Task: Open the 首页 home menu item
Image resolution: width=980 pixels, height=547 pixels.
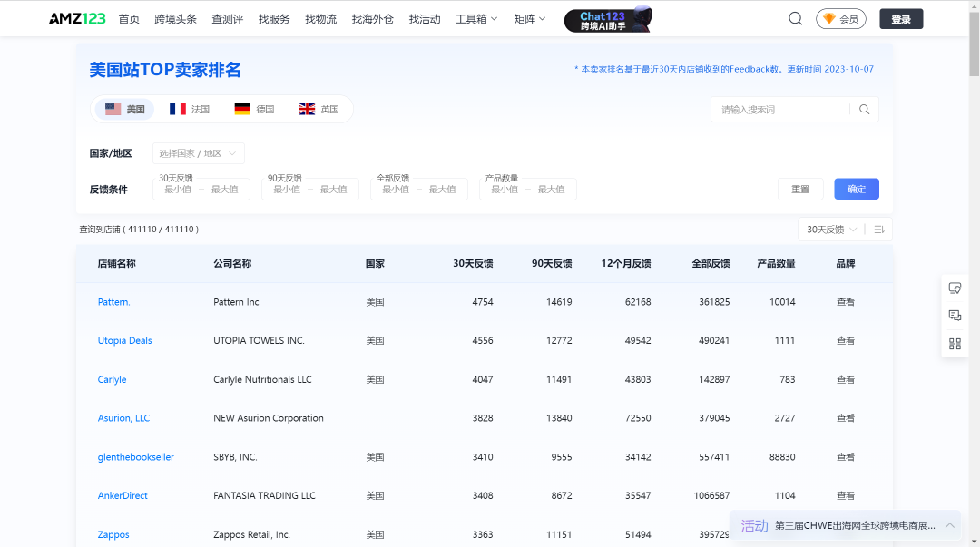Action: click(129, 19)
